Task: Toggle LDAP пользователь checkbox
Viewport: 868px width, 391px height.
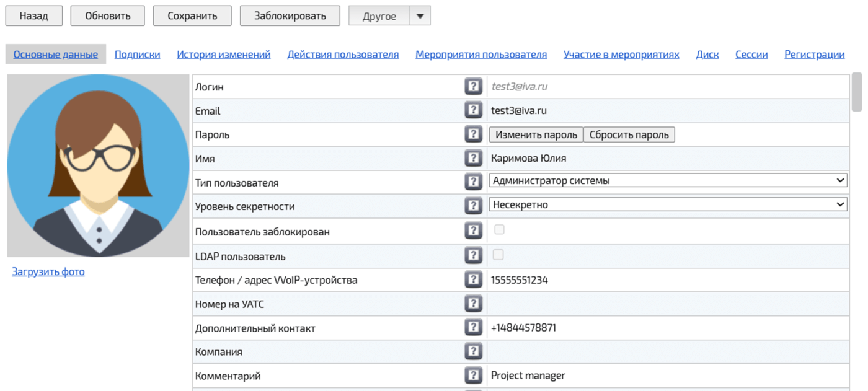Action: [498, 255]
